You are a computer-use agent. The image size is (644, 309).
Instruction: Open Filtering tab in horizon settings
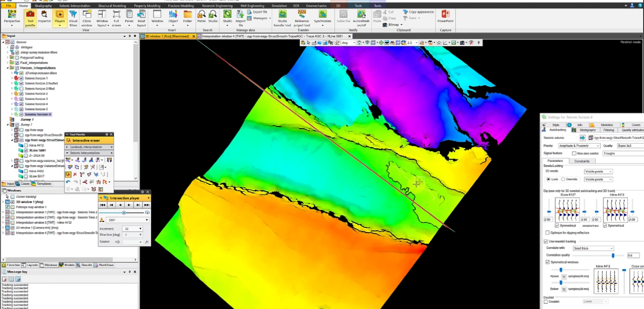pos(608,130)
